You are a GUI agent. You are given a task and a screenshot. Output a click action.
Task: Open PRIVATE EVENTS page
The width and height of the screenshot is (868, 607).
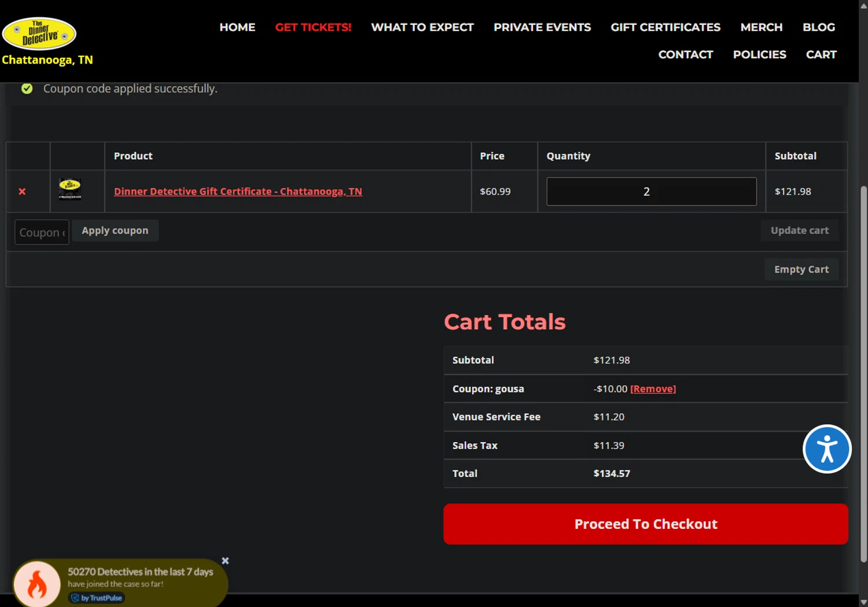coord(542,27)
